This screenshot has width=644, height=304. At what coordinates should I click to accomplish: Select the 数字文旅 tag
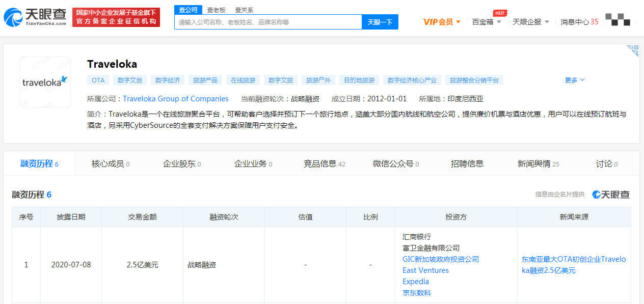click(281, 80)
